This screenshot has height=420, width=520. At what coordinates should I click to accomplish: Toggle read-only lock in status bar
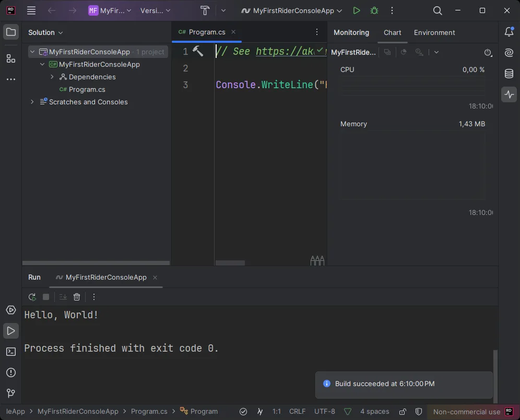(x=403, y=412)
